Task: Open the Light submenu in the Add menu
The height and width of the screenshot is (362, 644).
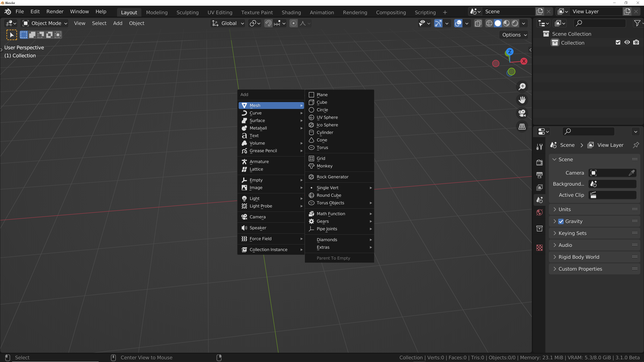Action: tap(271, 198)
